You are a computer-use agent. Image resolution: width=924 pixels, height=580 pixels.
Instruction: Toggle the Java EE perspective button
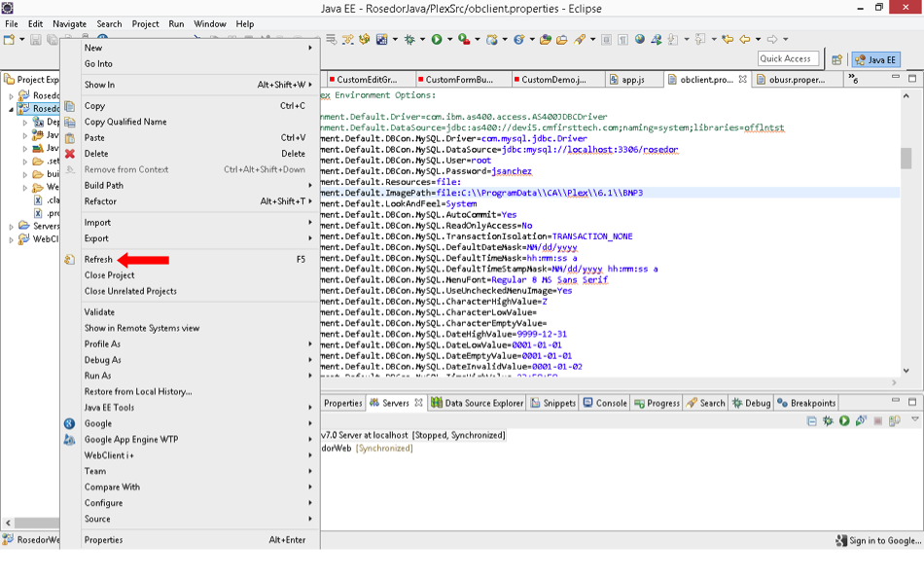point(874,59)
